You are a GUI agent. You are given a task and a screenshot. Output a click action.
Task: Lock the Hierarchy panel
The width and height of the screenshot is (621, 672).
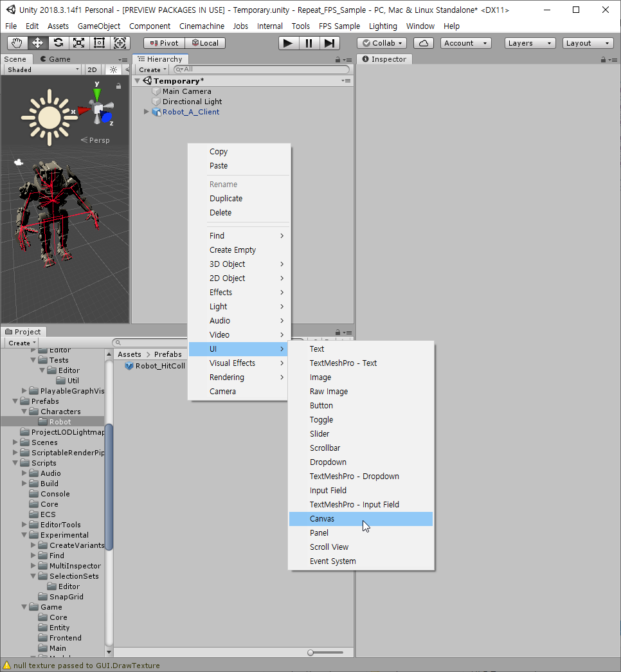pyautogui.click(x=337, y=60)
